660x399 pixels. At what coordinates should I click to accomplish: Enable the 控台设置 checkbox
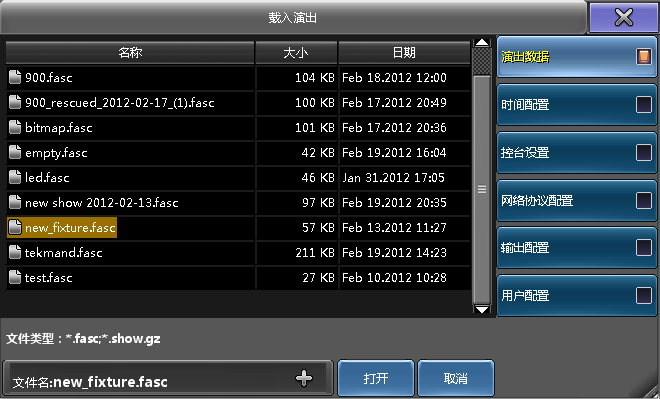(644, 152)
